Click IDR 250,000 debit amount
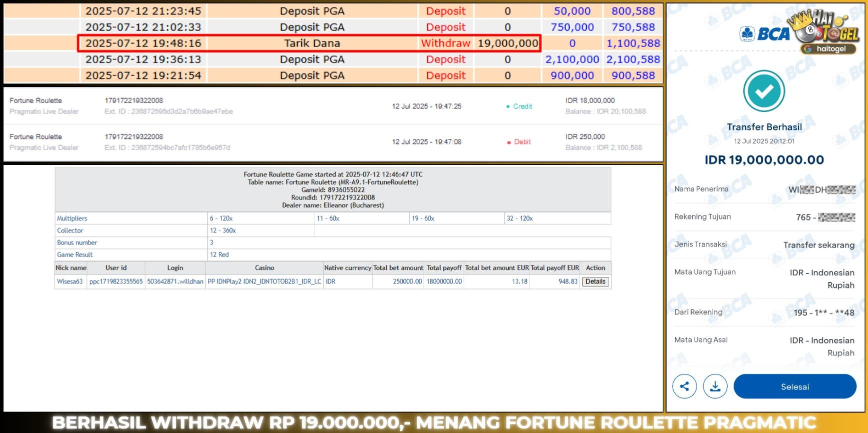 [x=585, y=136]
